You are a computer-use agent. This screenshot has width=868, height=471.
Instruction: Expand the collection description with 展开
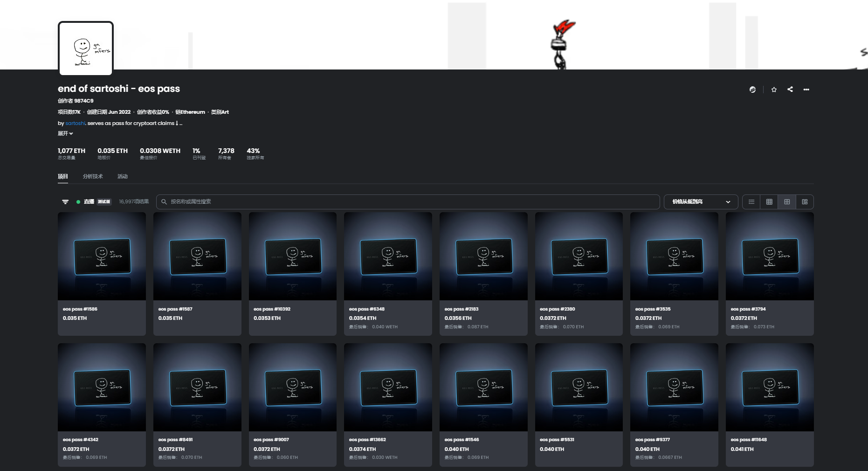coord(65,133)
